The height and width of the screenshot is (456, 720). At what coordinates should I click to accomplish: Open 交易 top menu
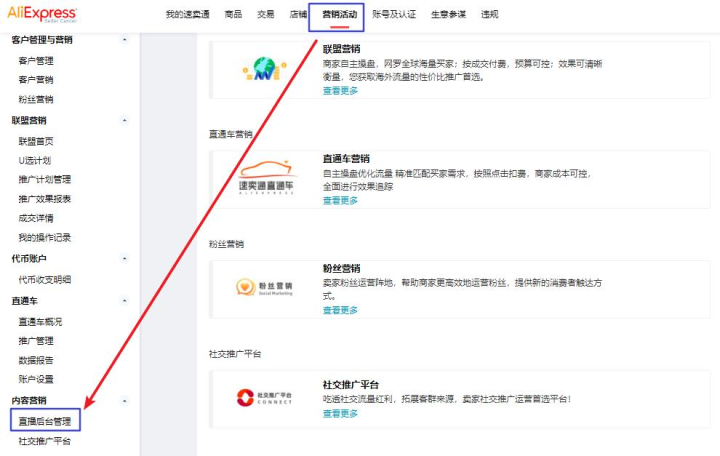265,14
